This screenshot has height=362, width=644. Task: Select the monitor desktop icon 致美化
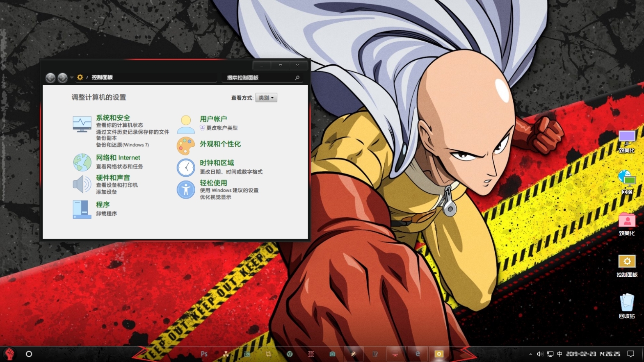tap(627, 141)
